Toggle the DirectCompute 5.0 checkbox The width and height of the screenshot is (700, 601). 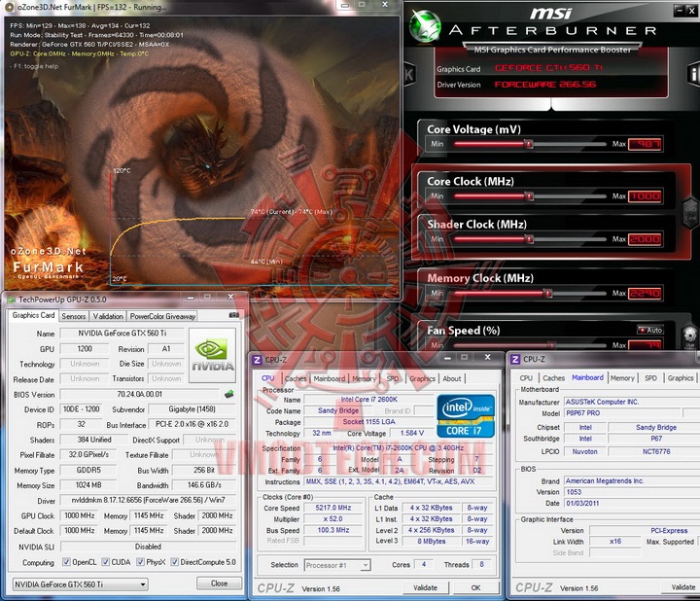175,562
